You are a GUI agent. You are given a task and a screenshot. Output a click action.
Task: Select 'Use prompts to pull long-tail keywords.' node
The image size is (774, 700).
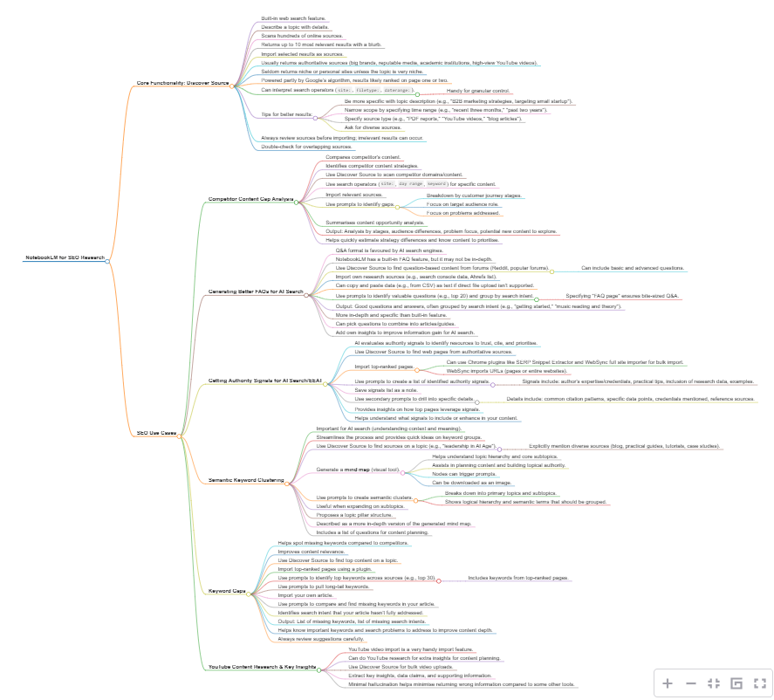(324, 587)
